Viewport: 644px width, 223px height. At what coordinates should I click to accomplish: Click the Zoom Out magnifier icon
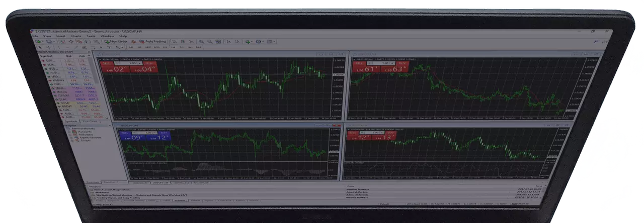coord(210,42)
